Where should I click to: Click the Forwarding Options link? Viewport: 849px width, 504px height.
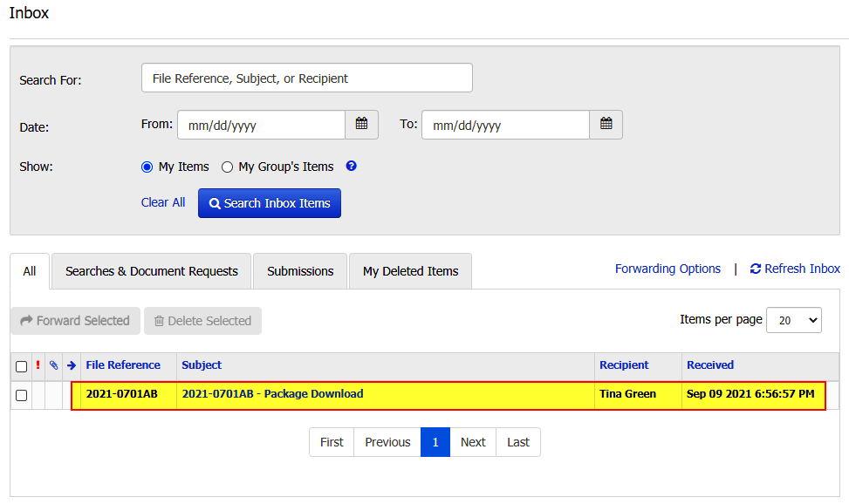click(668, 269)
